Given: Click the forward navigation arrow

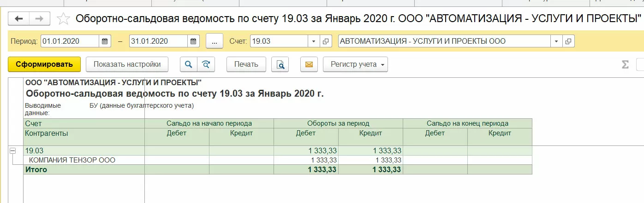Looking at the screenshot, I should click(x=40, y=18).
